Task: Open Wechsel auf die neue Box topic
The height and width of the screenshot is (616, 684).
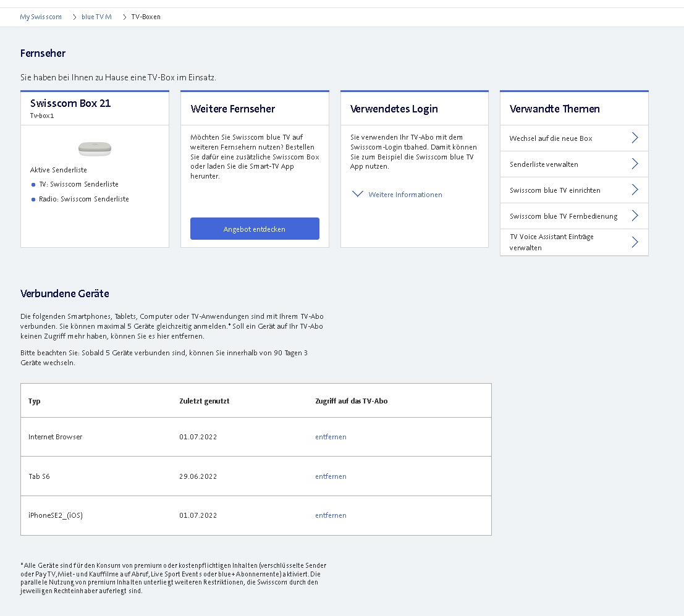Action: pos(551,138)
